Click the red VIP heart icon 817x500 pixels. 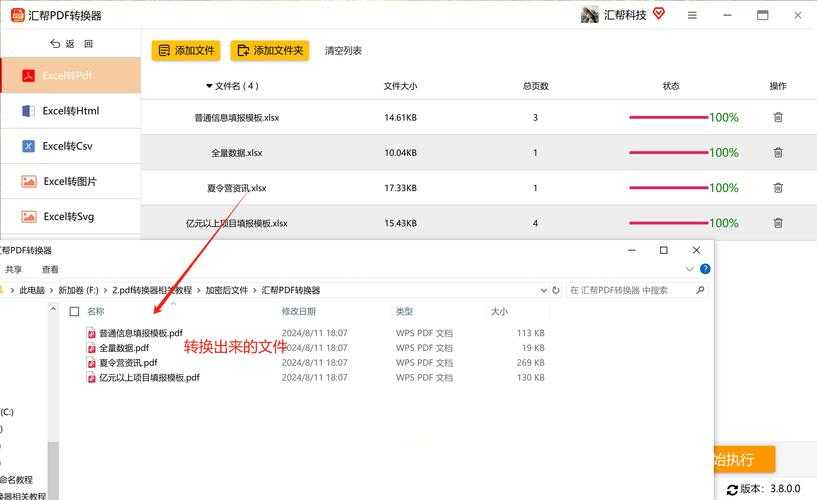659,14
